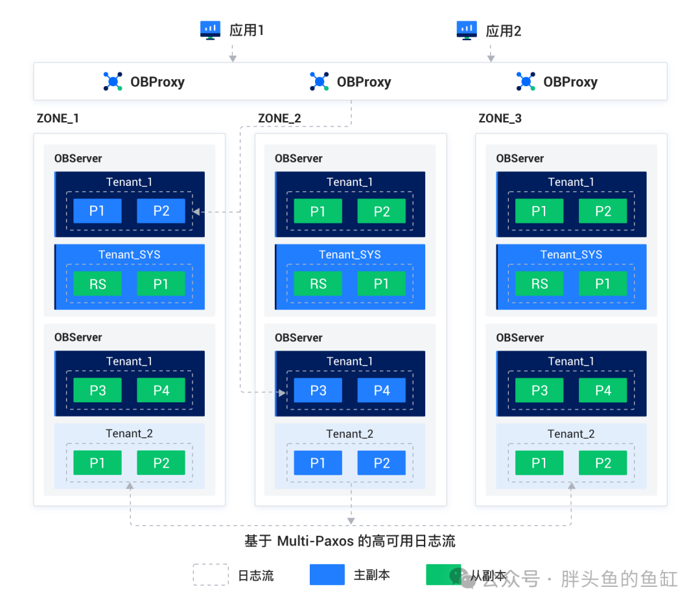Click the monitor icon beside 应用2
Screen dimensions: 700x607
coord(467,30)
